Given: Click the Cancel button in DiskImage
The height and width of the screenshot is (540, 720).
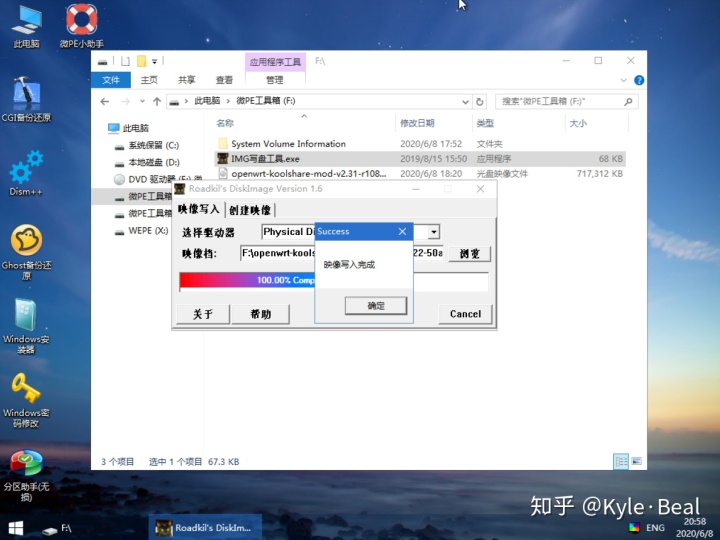Looking at the screenshot, I should click(465, 314).
